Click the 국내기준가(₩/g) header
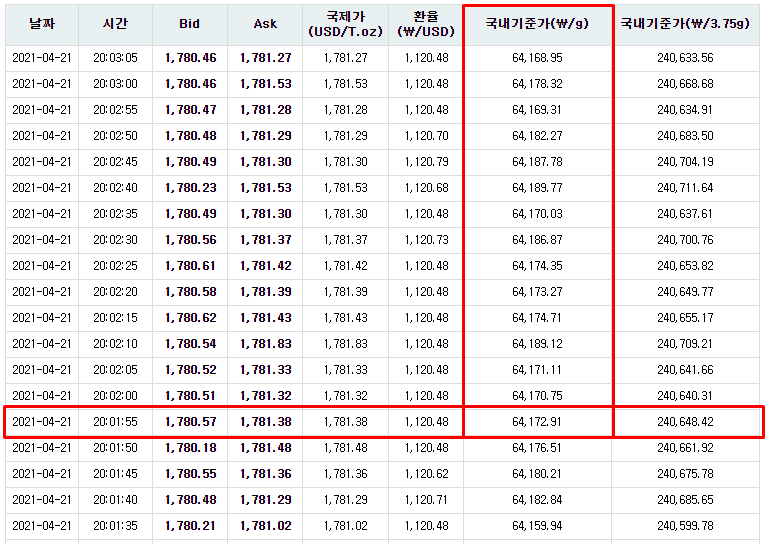The image size is (766, 544). coord(537,24)
